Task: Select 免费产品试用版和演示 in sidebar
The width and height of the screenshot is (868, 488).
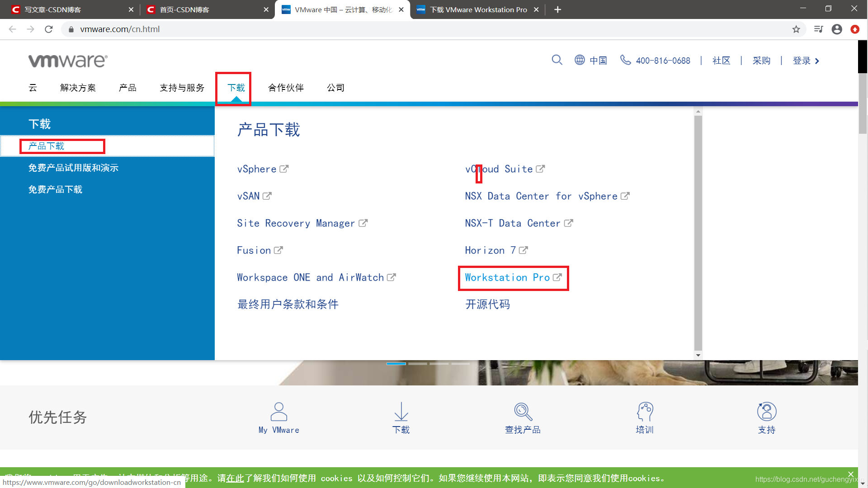Action: (x=73, y=168)
